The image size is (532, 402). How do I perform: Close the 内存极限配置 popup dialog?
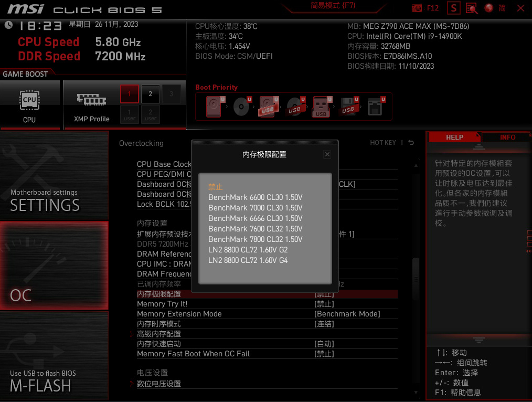click(x=327, y=154)
